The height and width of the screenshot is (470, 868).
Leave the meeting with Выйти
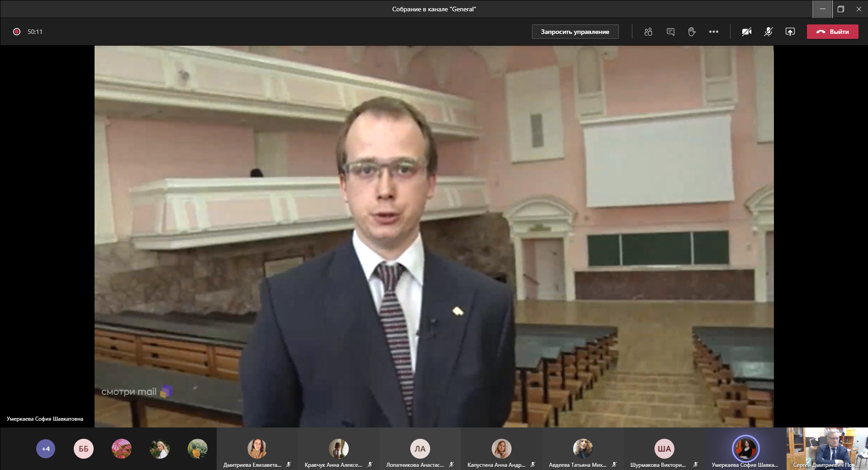[x=832, y=32]
